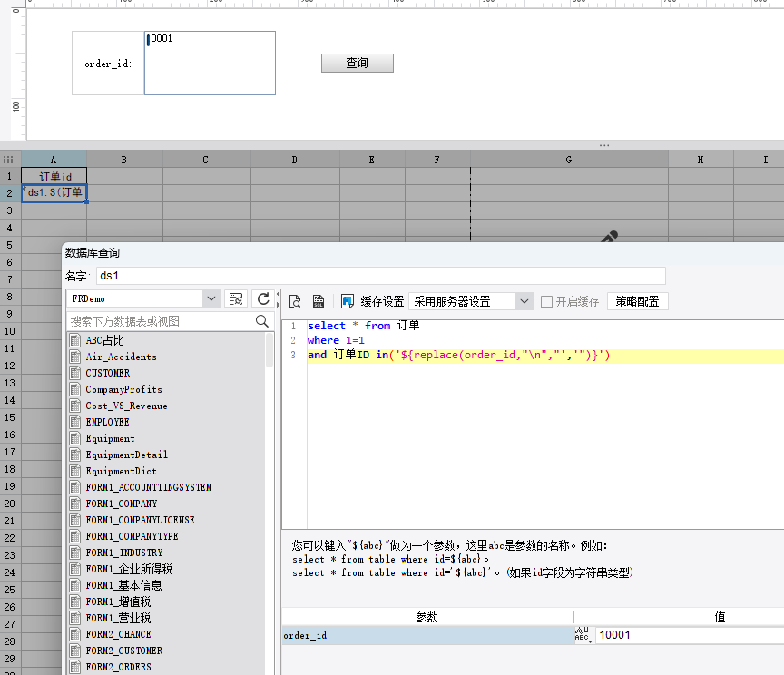Select the Equipment table in list
Screen dimensions: 784x675
click(x=110, y=438)
